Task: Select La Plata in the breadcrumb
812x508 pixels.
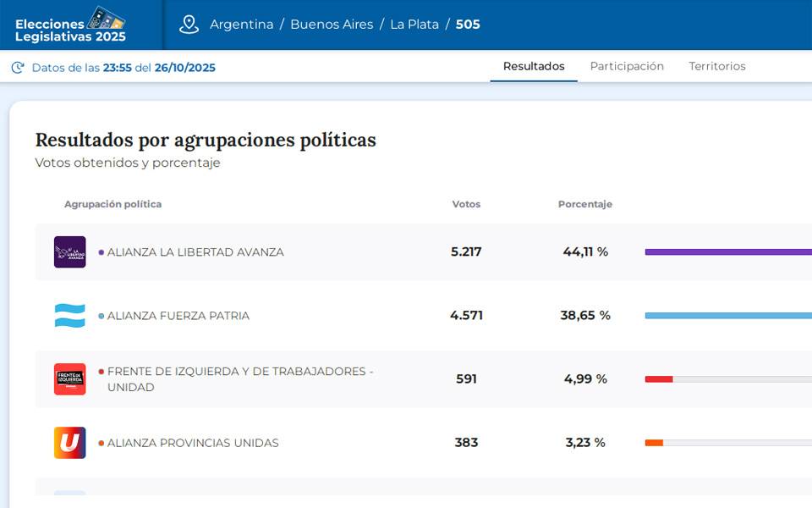Action: [414, 25]
